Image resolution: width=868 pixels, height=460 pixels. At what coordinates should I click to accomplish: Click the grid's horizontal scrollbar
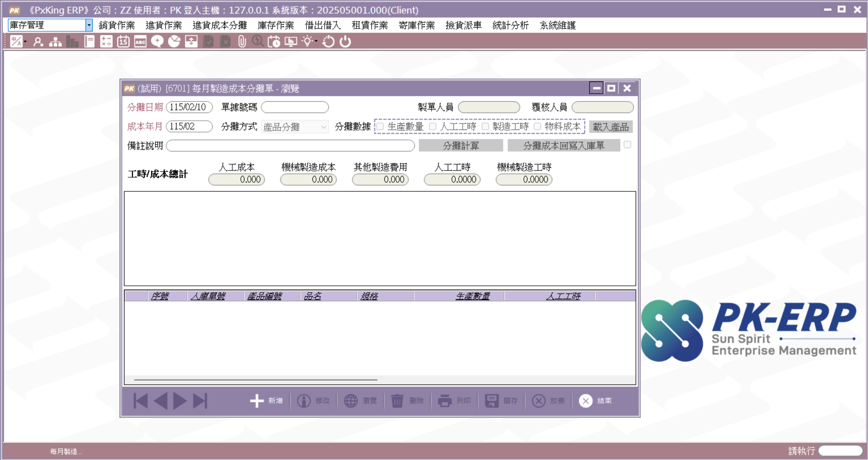point(255,380)
